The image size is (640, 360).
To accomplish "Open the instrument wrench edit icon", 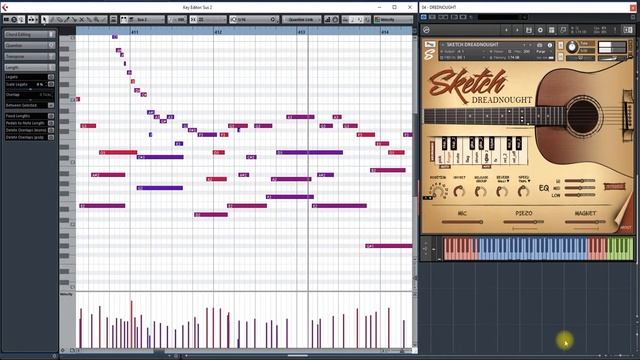I will click(x=430, y=44).
